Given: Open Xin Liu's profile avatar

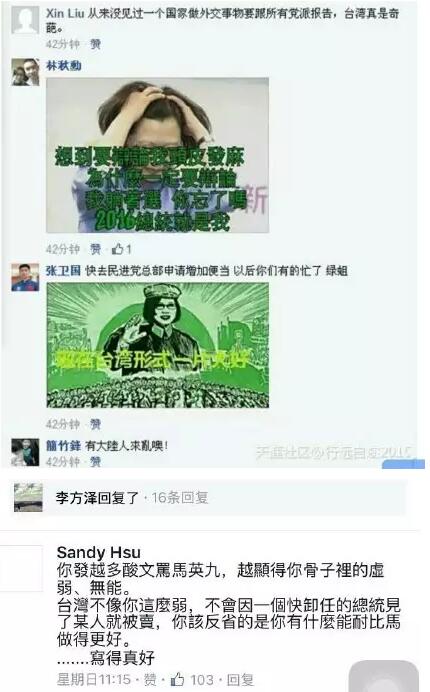Looking at the screenshot, I should pos(25,19).
